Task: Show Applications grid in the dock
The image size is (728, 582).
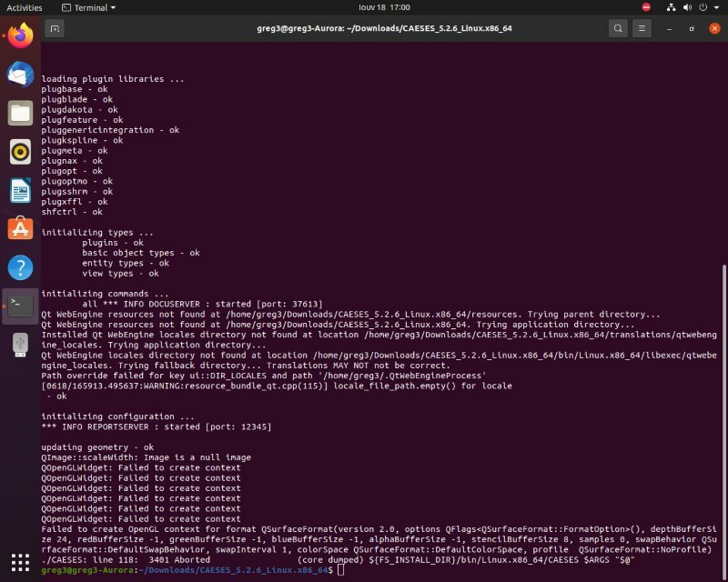Action: point(20,563)
